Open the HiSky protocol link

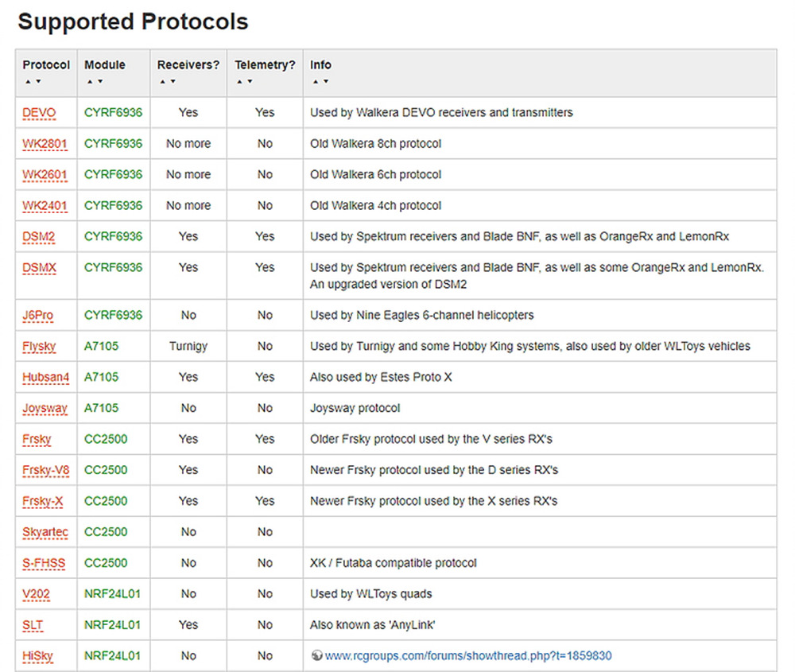coord(37,656)
